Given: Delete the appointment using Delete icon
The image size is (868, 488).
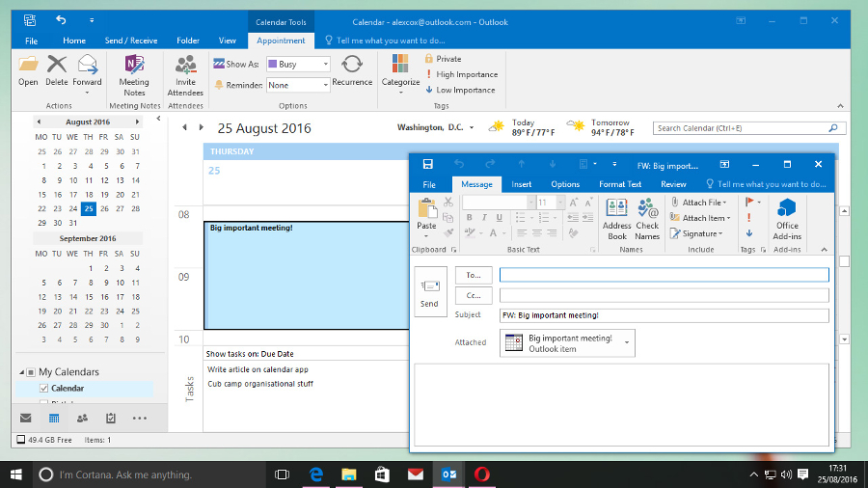Looking at the screenshot, I should click(57, 70).
